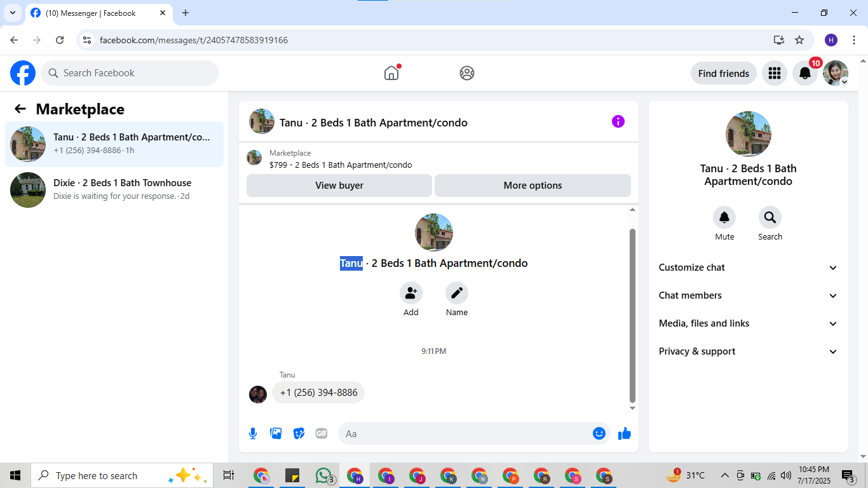Click the 9:11 PM timestamp
The image size is (868, 488).
[x=434, y=351]
